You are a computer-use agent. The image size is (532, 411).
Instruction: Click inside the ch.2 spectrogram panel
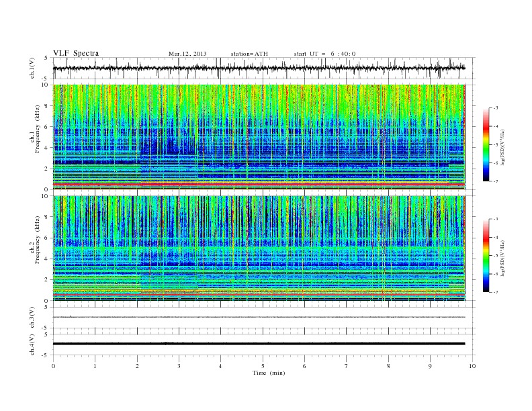pos(259,248)
